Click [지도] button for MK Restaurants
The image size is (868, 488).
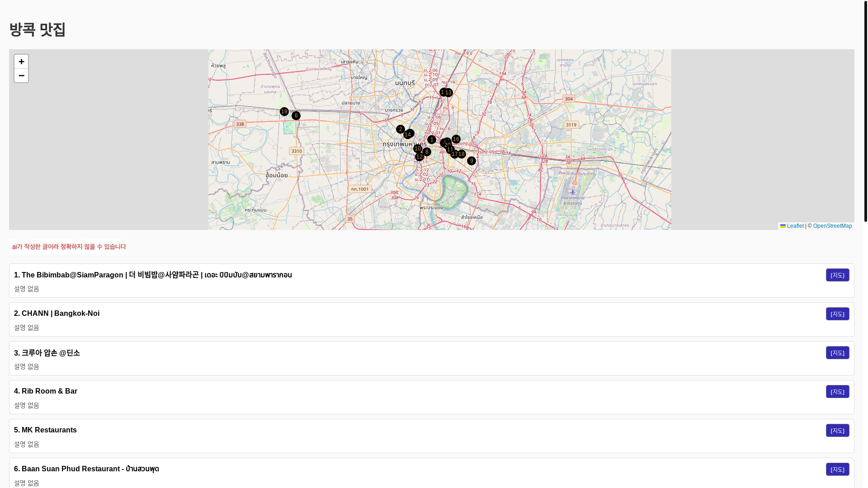837,431
